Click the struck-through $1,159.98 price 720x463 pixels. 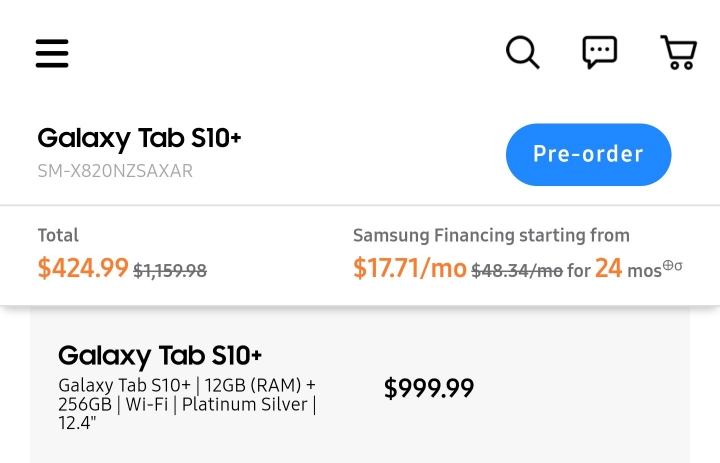[170, 271]
